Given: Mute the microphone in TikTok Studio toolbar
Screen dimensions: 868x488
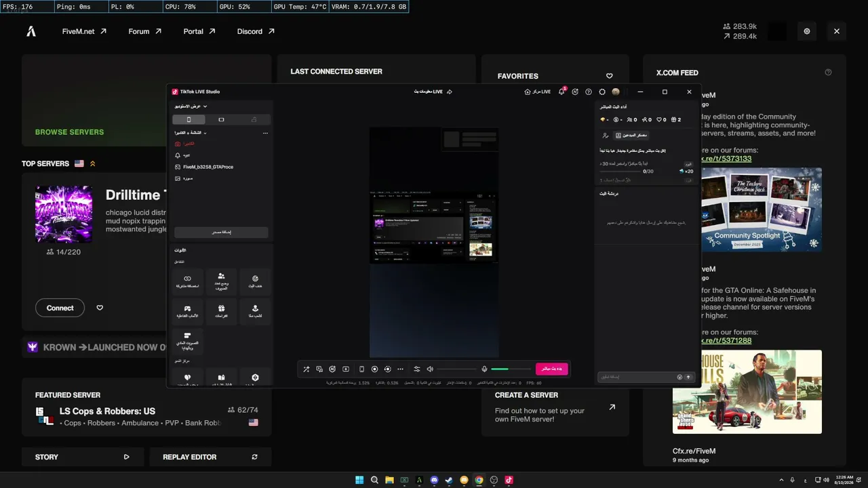Looking at the screenshot, I should (x=484, y=369).
